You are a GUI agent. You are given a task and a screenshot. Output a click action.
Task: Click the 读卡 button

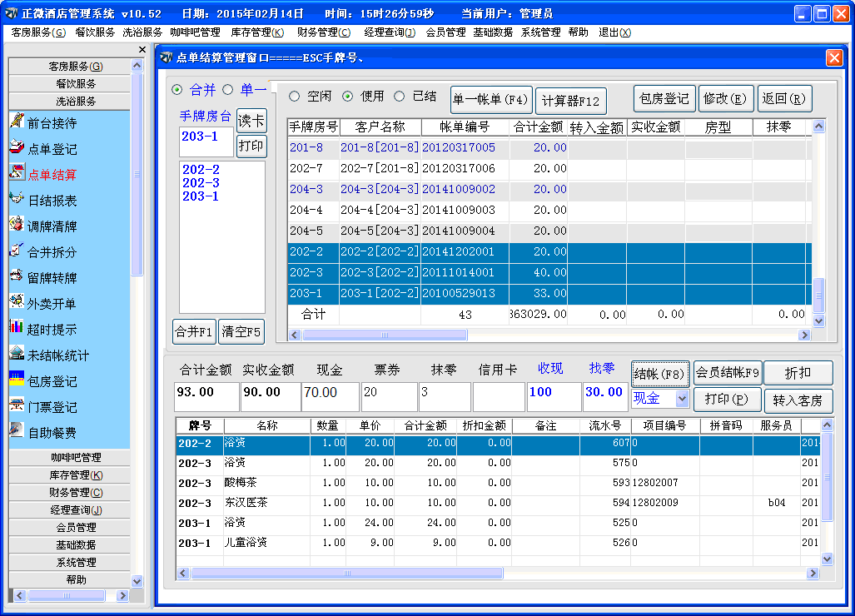point(251,121)
